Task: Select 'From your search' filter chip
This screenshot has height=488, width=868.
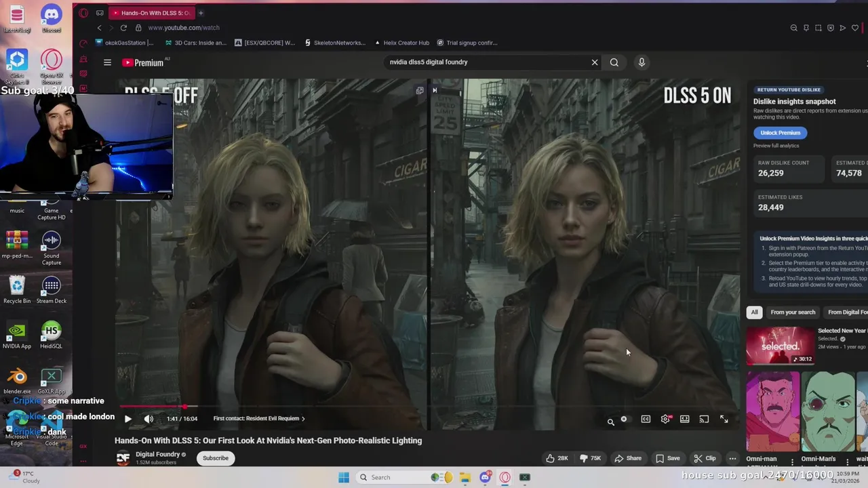Action: (x=793, y=312)
